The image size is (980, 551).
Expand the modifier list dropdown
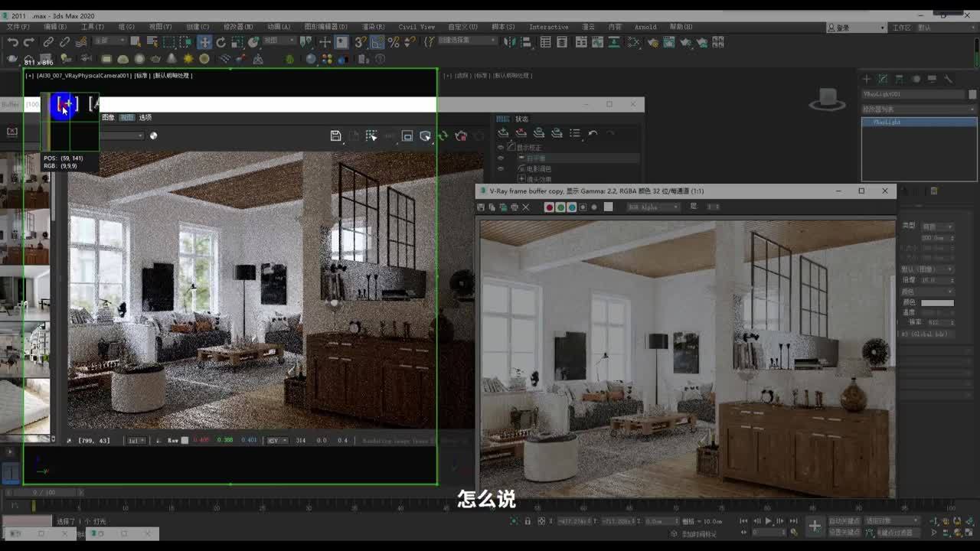(x=919, y=109)
